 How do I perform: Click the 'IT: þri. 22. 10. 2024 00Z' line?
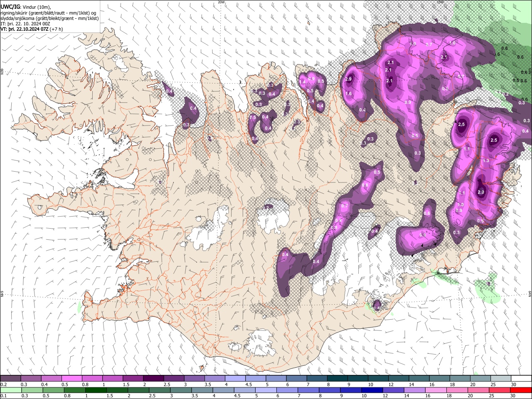coord(25,24)
